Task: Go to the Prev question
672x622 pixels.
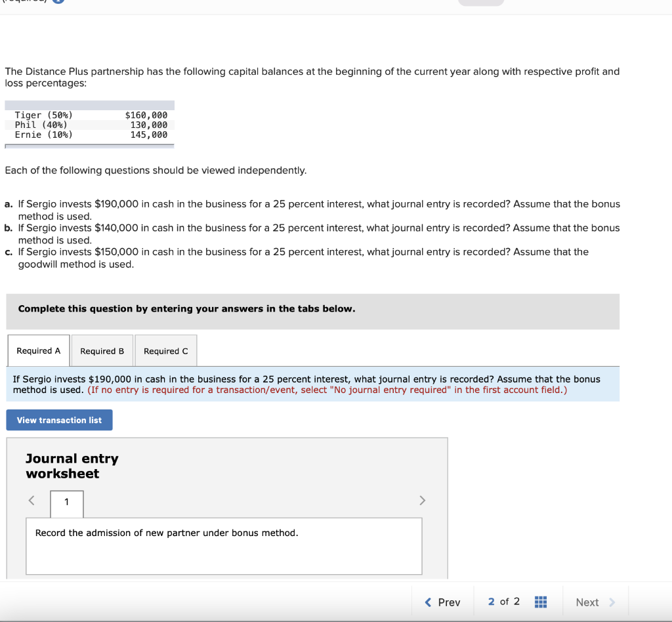Action: click(x=442, y=602)
